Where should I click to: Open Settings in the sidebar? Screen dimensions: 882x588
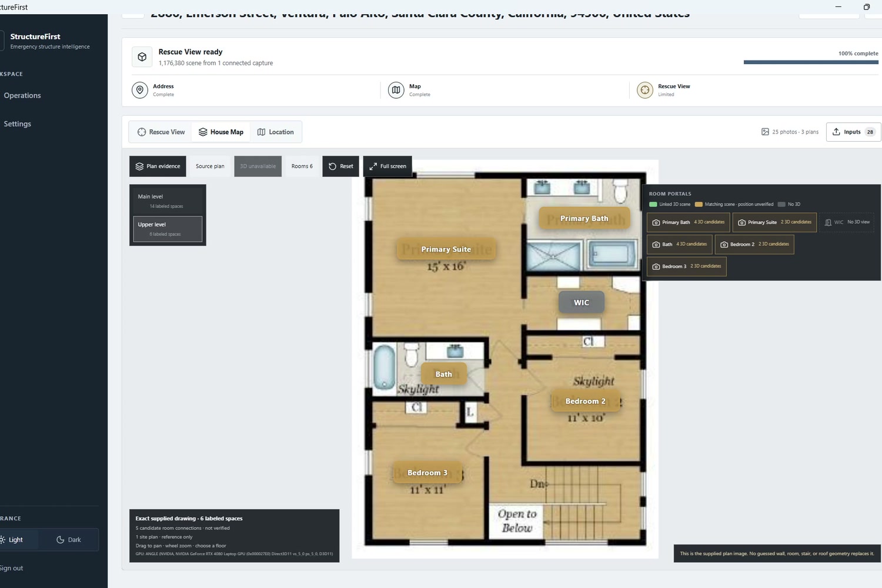18,123
